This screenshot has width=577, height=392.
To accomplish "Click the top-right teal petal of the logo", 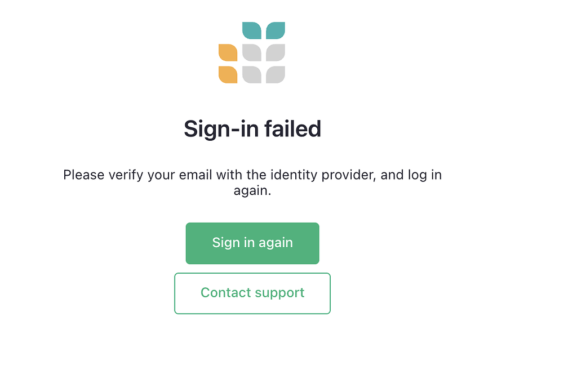I will (276, 30).
